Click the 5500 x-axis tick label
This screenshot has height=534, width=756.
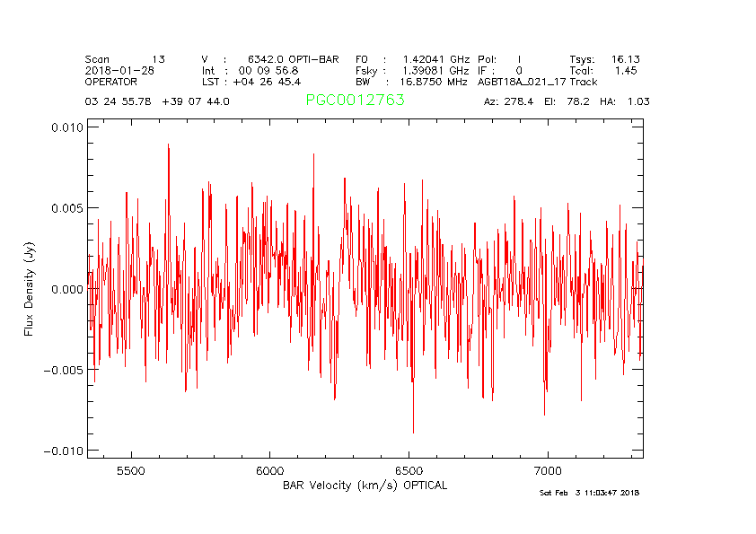pyautogui.click(x=131, y=471)
